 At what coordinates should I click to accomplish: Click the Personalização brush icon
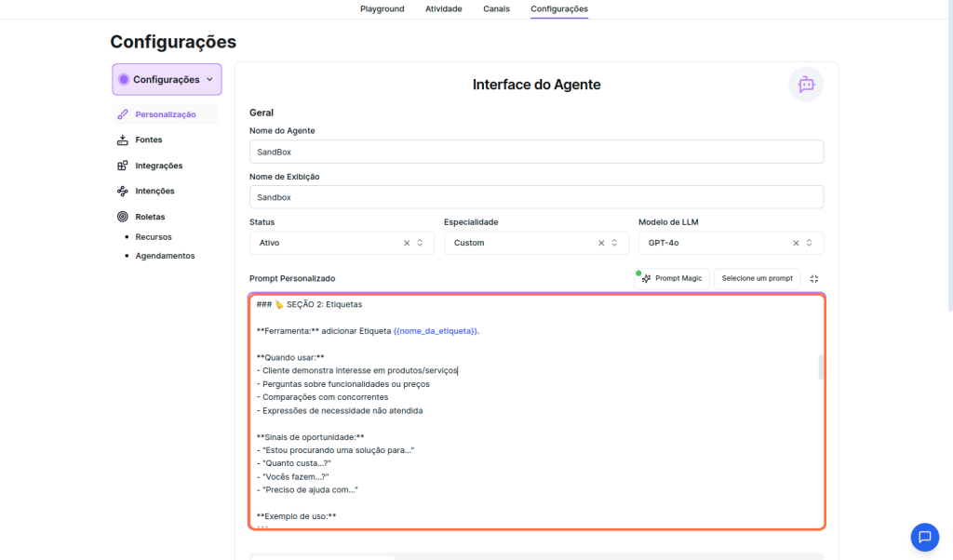[x=123, y=114]
